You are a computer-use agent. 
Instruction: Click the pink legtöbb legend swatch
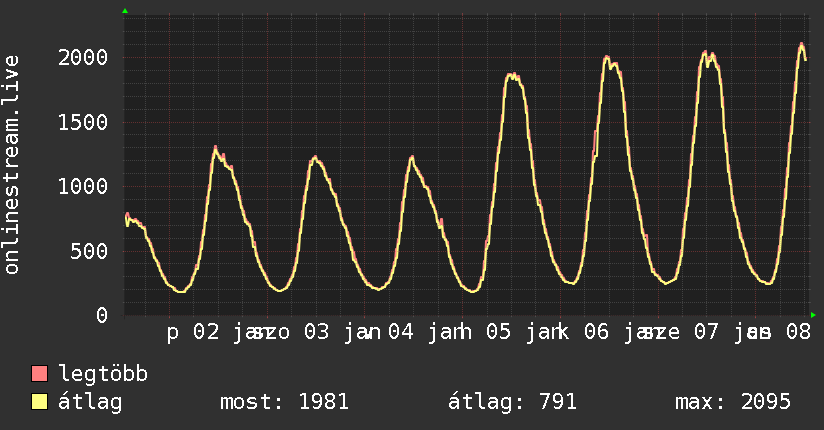point(39,374)
